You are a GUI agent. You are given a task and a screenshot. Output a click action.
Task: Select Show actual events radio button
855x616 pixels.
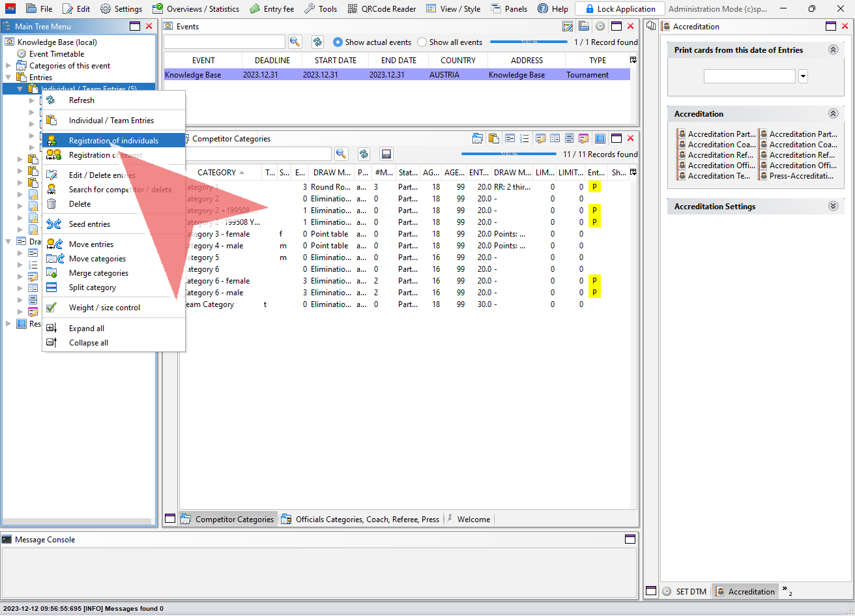point(338,42)
